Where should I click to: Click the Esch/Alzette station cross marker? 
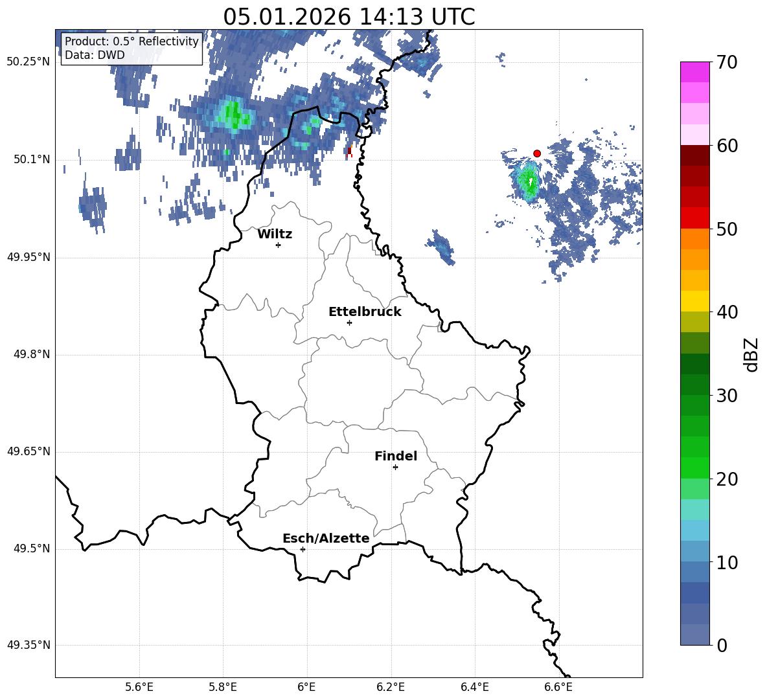click(x=303, y=549)
